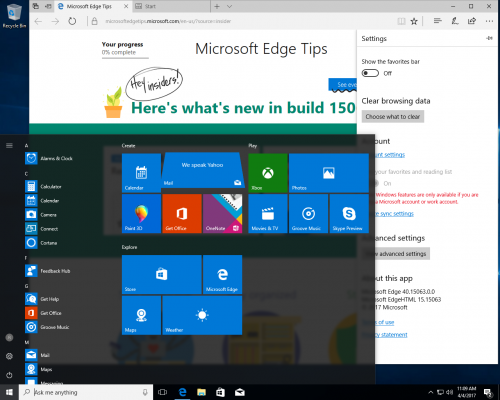Open the OneNote tile

[223, 213]
